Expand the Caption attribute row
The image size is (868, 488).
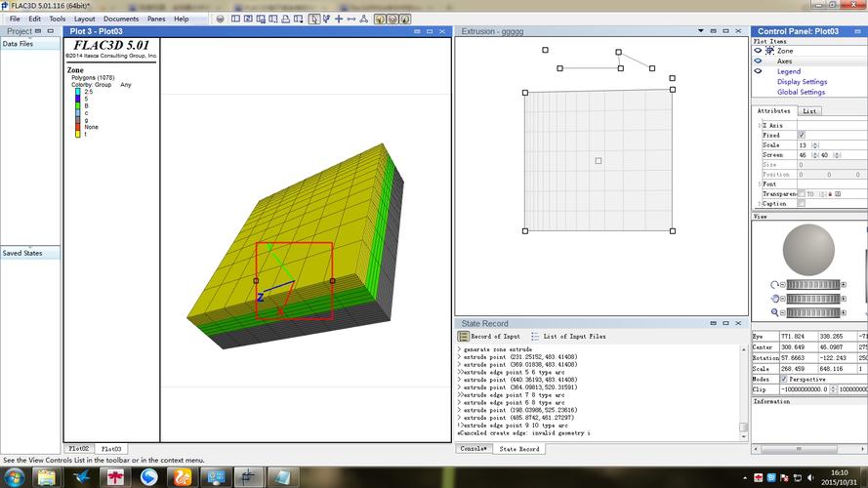coord(759,203)
